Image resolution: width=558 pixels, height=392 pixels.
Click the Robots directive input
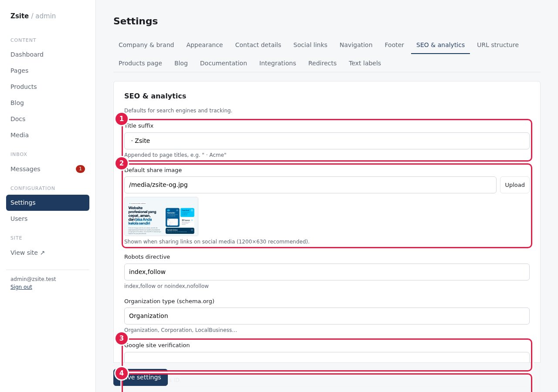coord(327,272)
